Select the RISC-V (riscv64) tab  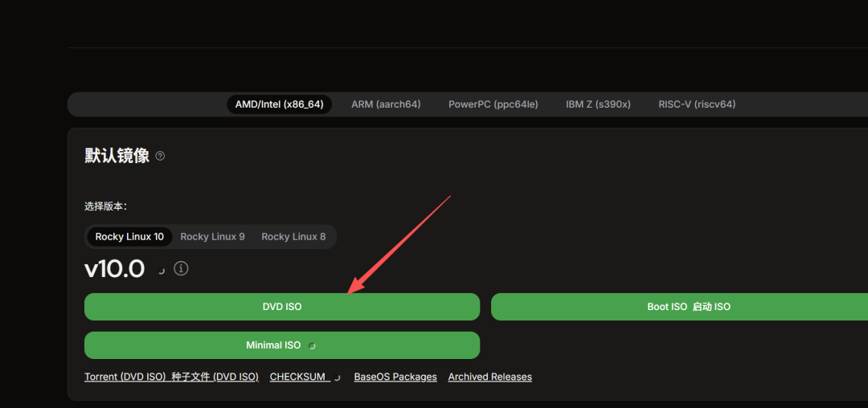click(x=697, y=104)
